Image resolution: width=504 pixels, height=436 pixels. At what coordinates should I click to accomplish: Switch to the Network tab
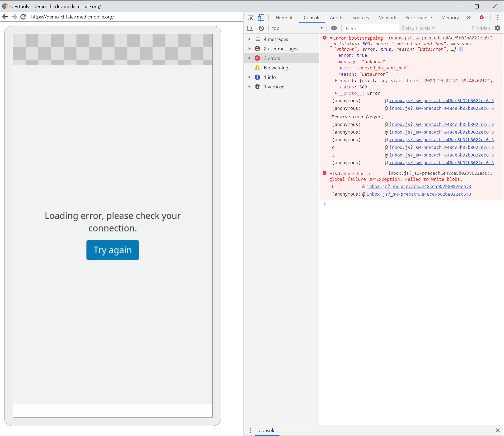pyautogui.click(x=387, y=17)
